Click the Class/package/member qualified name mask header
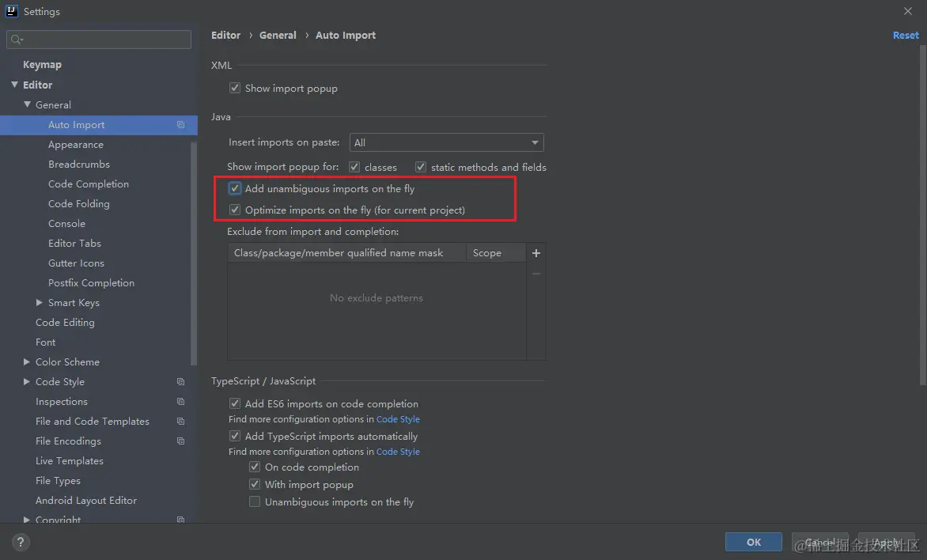 tap(346, 253)
